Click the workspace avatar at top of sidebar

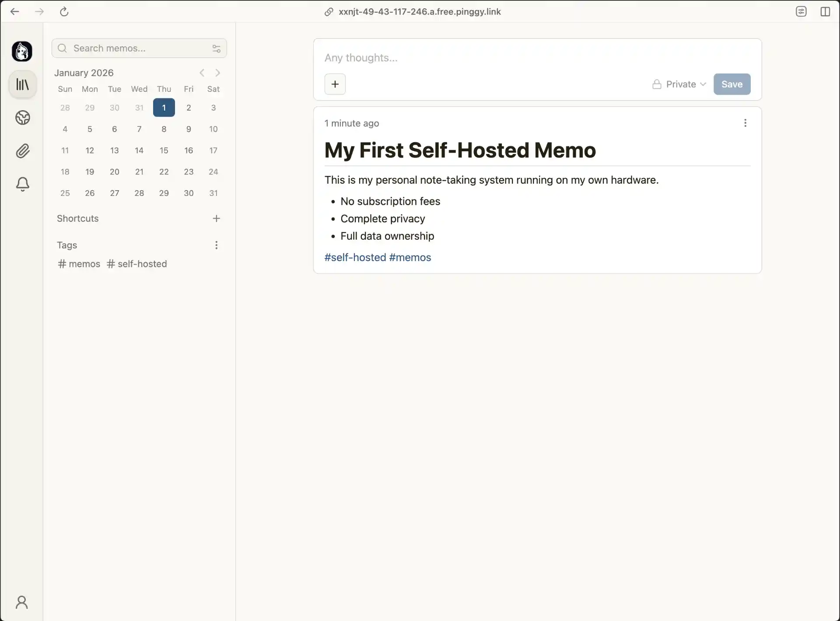[x=22, y=51]
